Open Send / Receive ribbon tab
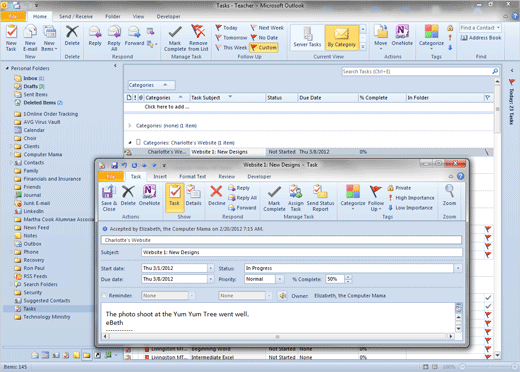The image size is (520, 372). (x=76, y=16)
